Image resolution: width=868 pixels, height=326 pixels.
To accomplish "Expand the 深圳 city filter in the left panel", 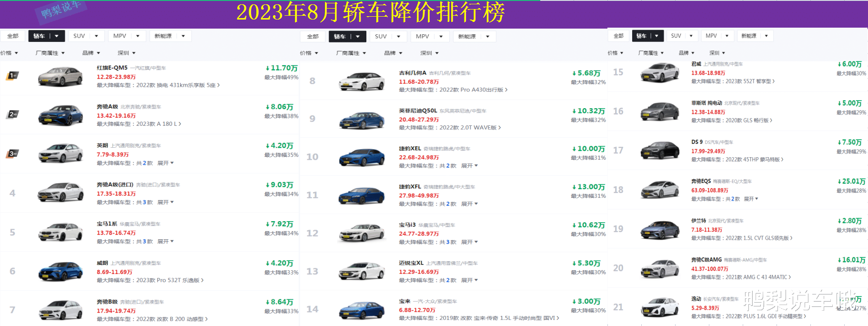I will click(127, 53).
